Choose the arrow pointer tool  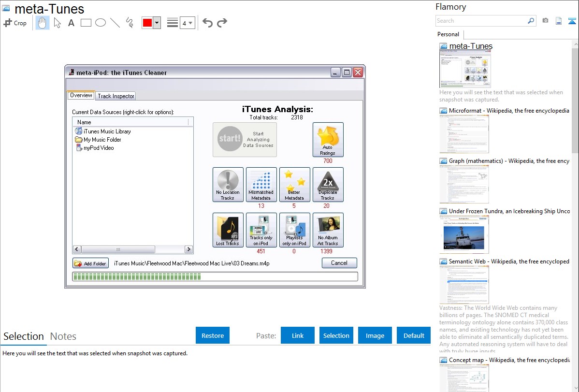click(x=57, y=23)
